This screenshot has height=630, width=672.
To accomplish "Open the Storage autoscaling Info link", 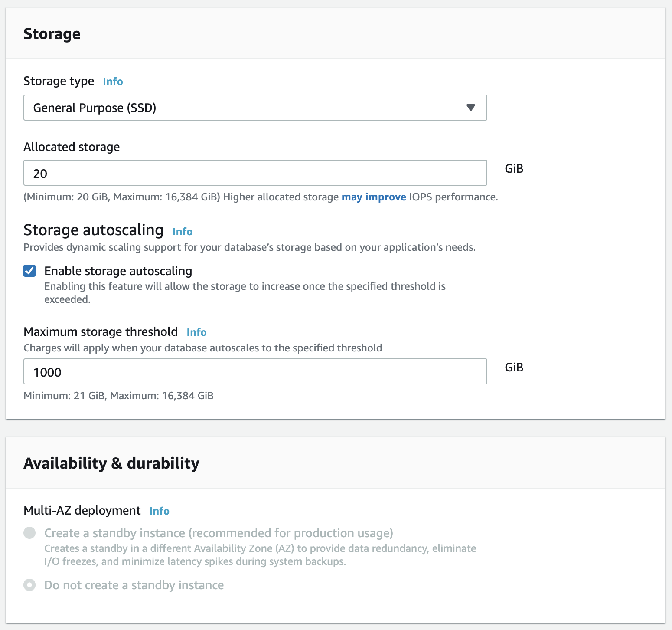I will [182, 231].
